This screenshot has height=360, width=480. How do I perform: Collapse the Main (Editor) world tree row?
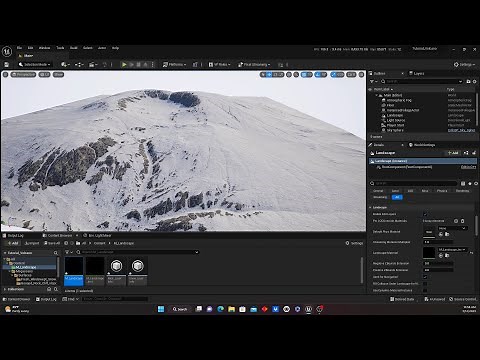[x=377, y=95]
